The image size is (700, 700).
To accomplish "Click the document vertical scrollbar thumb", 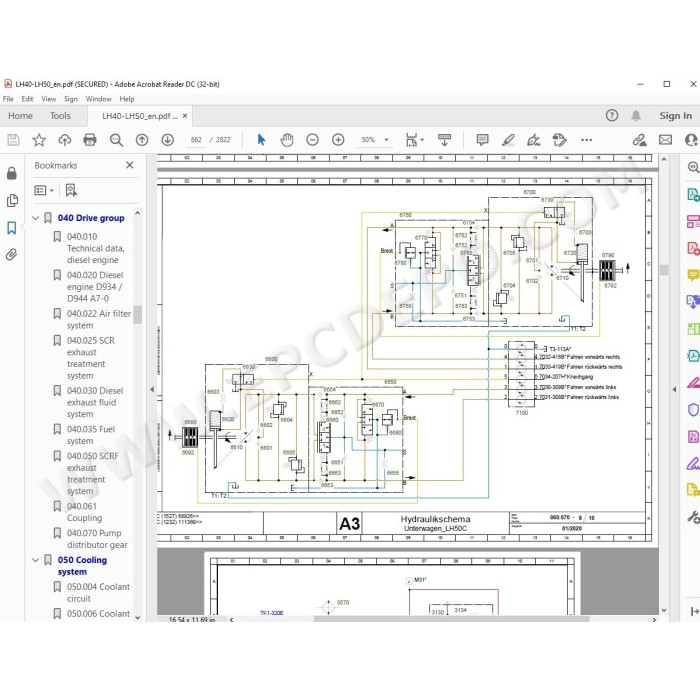I will tap(664, 270).
